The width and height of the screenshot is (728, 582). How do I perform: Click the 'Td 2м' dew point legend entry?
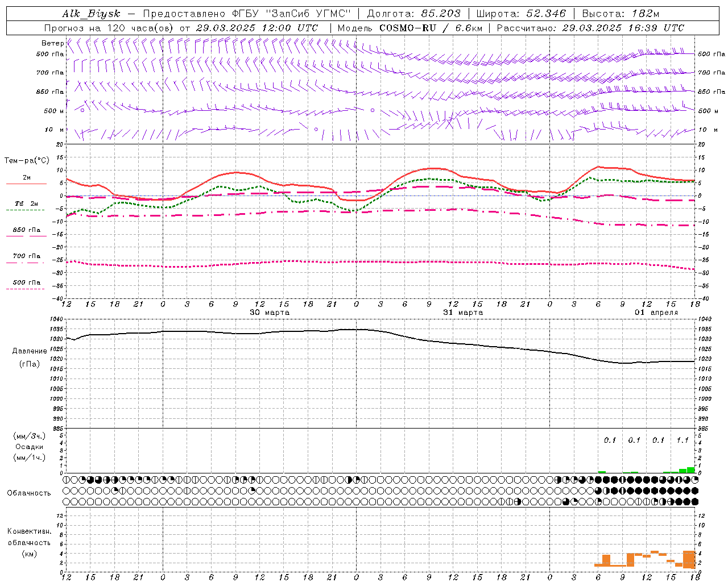26,203
